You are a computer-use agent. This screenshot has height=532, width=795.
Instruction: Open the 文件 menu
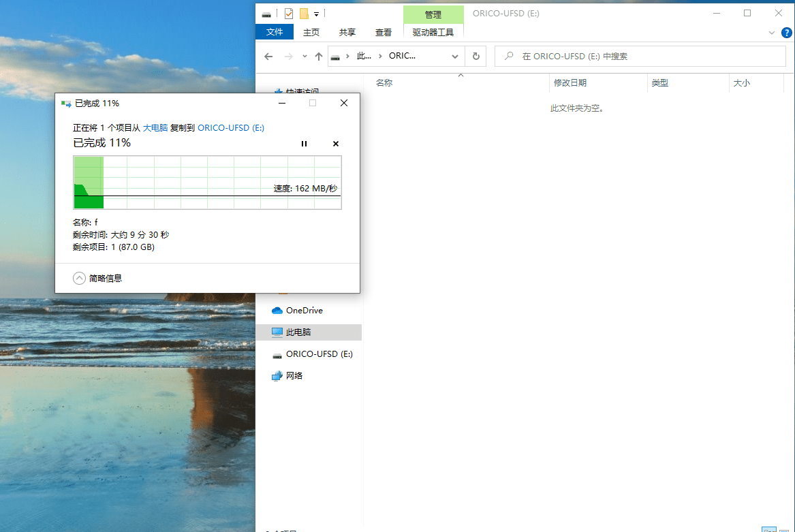coord(275,32)
